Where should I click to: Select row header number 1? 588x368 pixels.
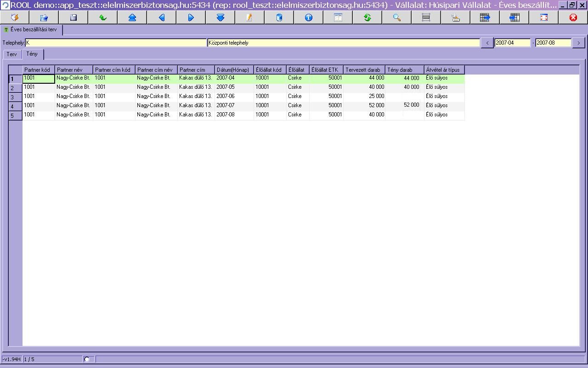(x=16, y=79)
